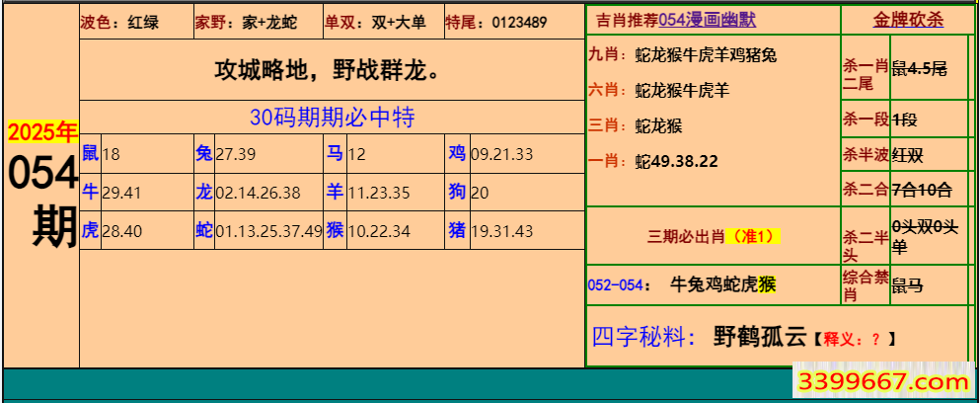Click the 鼠马 value

click(x=908, y=286)
